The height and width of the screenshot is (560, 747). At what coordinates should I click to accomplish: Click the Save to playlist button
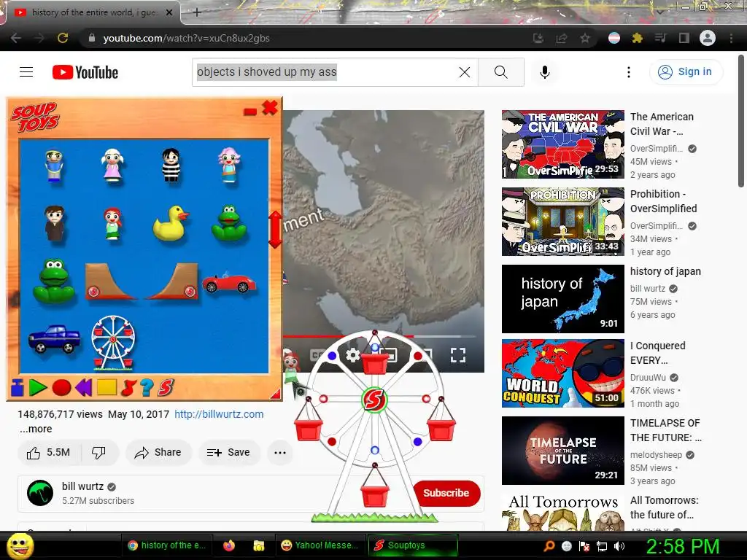pos(228,452)
